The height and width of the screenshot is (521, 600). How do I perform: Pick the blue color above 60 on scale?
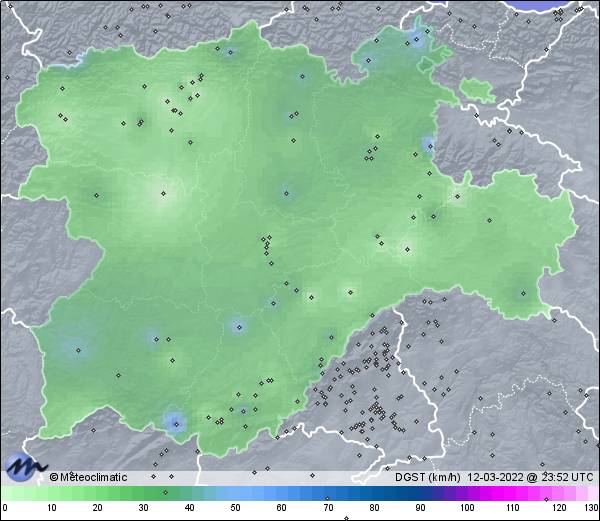tap(282, 493)
